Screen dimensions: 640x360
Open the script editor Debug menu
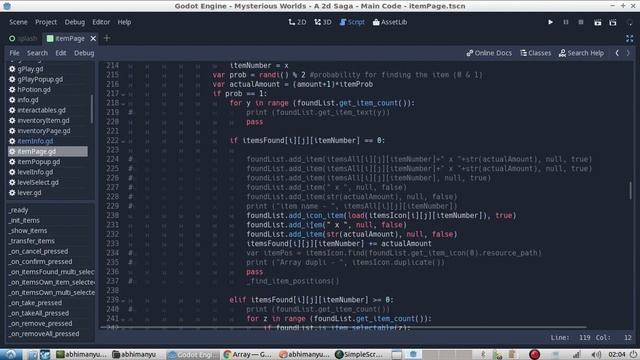84,53
